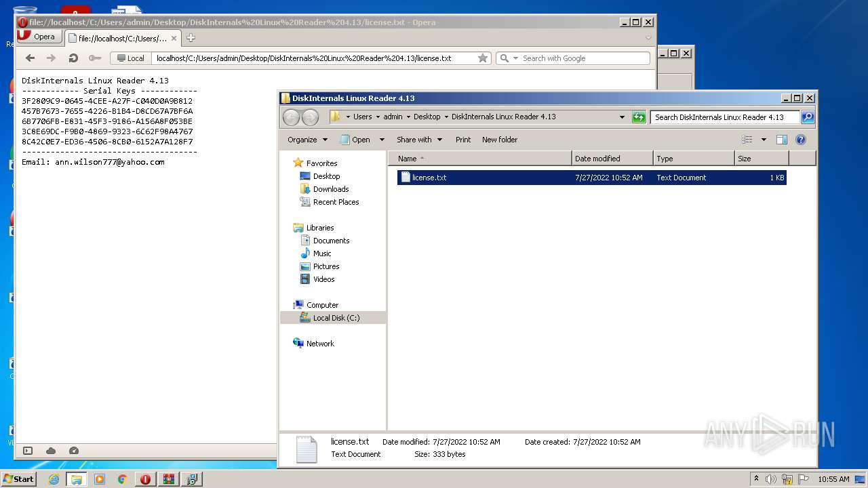The height and width of the screenshot is (488, 868).
Task: Select Users in the address breadcrumb
Action: (362, 117)
